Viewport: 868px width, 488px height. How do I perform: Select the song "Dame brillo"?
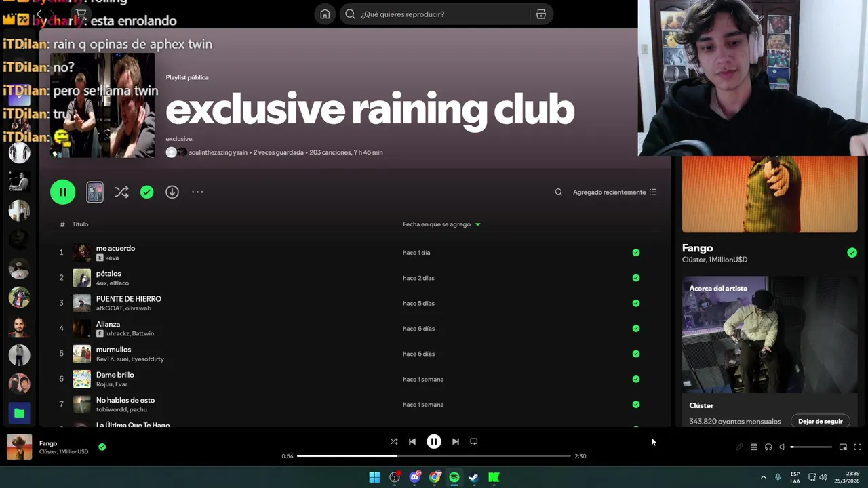pyautogui.click(x=115, y=375)
